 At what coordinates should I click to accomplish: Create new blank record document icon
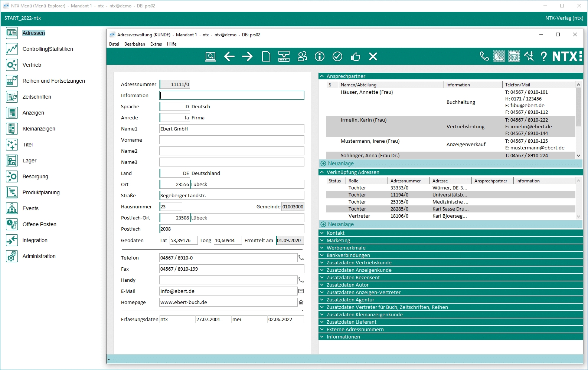pyautogui.click(x=266, y=56)
